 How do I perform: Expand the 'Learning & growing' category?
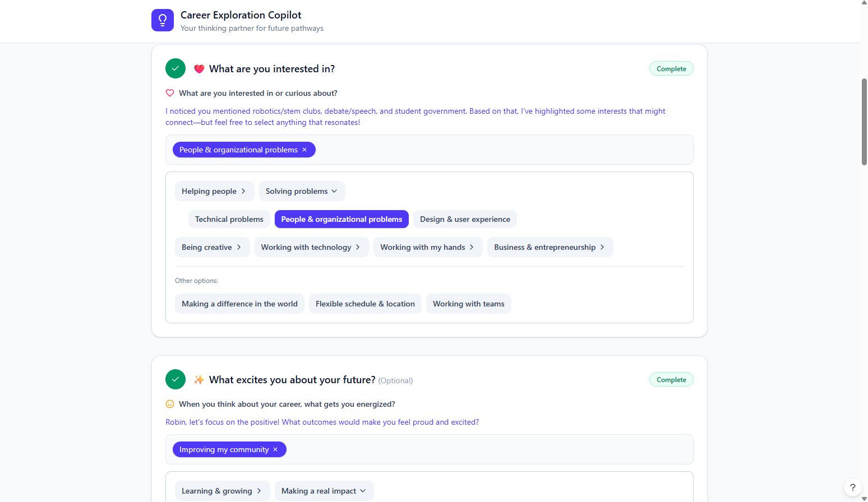(x=222, y=491)
